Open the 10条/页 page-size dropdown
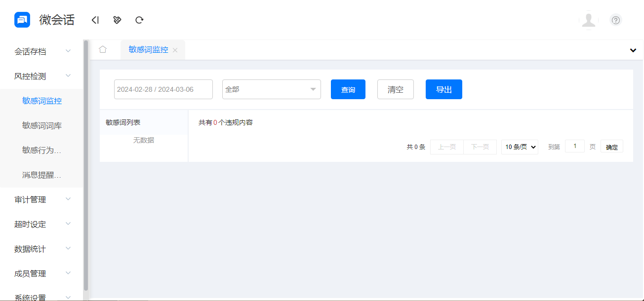The width and height of the screenshot is (644, 301). click(x=520, y=146)
